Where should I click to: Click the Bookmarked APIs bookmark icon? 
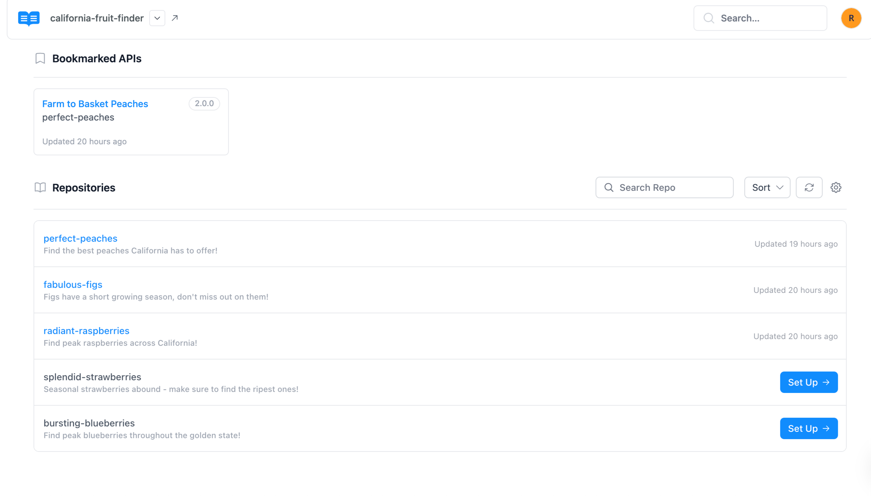40,59
